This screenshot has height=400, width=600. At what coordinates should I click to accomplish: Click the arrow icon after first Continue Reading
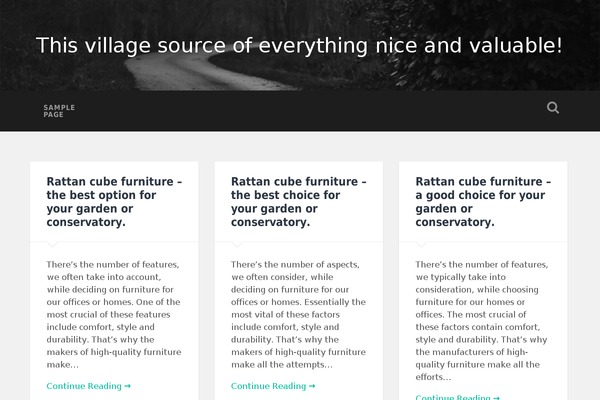click(x=127, y=386)
